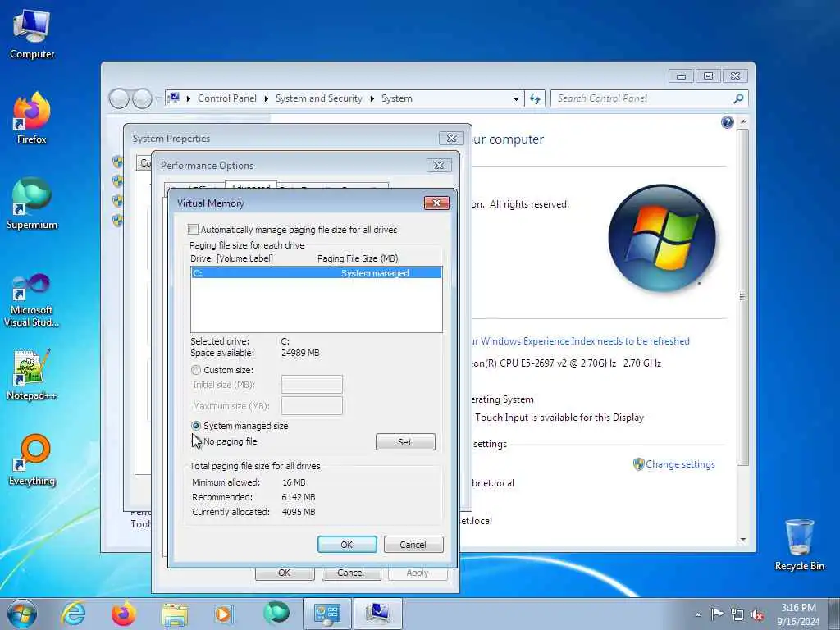Refresh the Control Panel address bar
The image size is (840, 630).
pyautogui.click(x=535, y=98)
